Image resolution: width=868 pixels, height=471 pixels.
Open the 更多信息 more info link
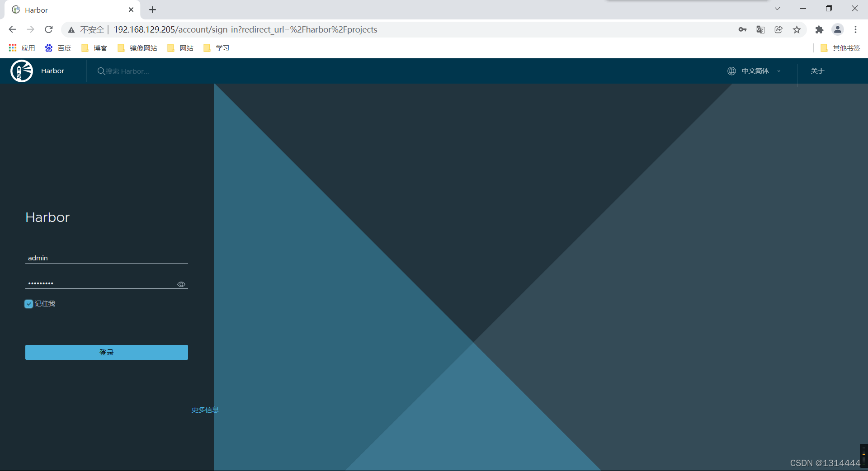point(207,410)
